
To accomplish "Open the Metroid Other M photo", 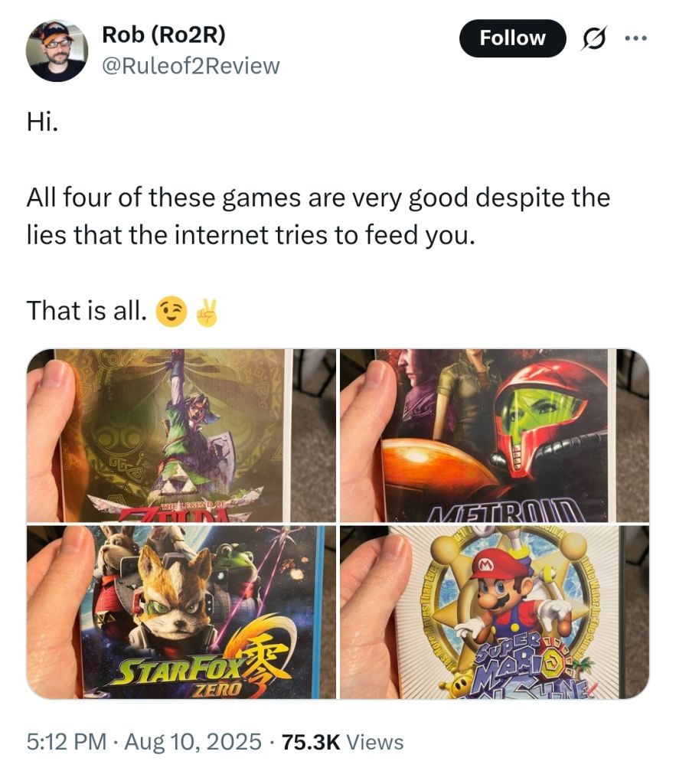I will 495,435.
